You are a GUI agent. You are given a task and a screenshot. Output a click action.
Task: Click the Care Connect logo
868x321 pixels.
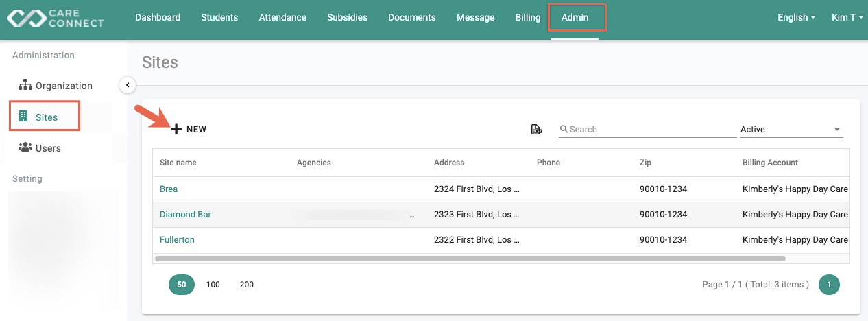(56, 18)
